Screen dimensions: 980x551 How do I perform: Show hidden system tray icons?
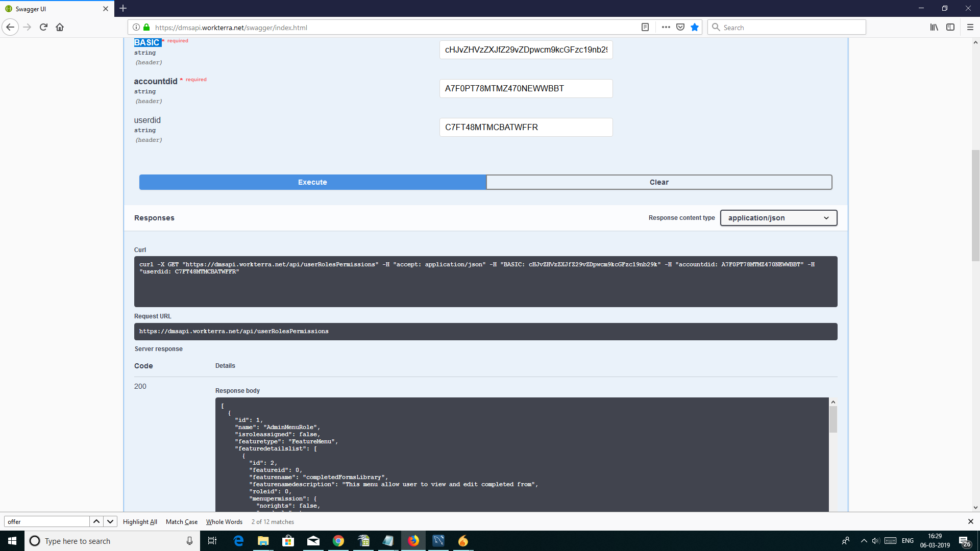(864, 541)
